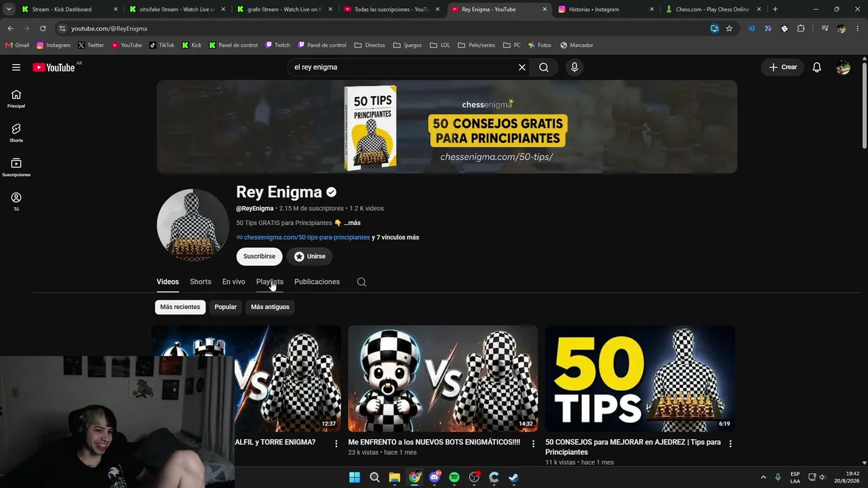Open YouTube notifications bell
Screen dimensions: 868x488
coord(817,67)
